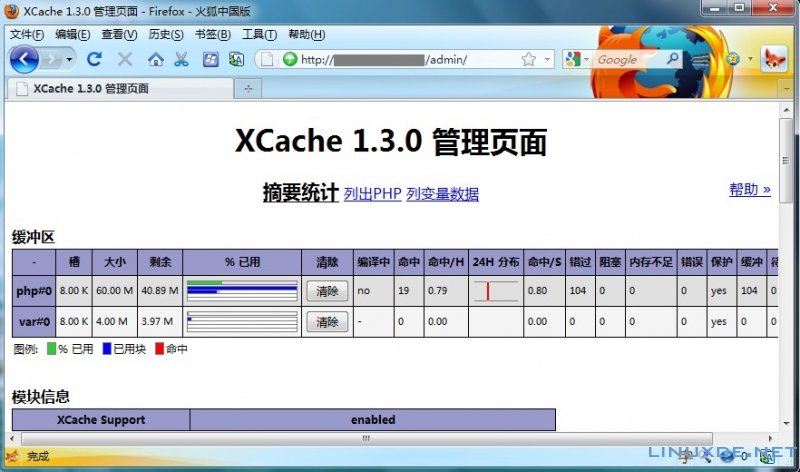Open the 工具(T) menu

pos(259,34)
